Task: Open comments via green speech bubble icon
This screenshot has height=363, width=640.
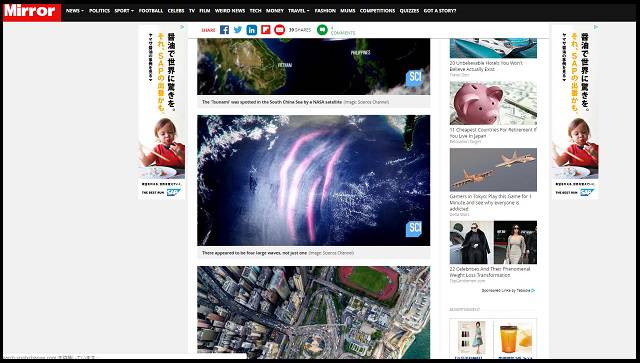Action: pos(322,30)
